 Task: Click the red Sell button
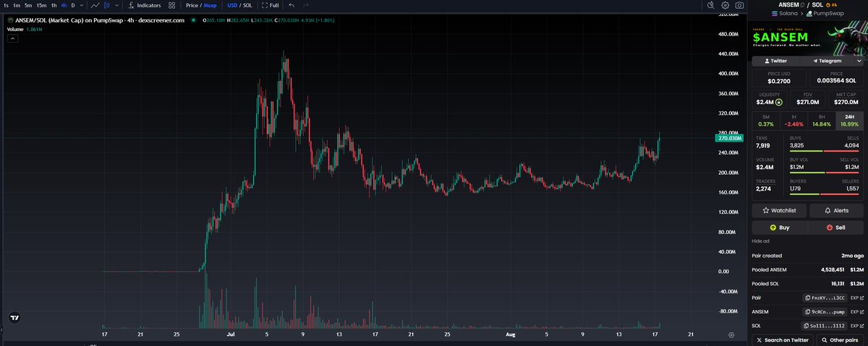(835, 228)
